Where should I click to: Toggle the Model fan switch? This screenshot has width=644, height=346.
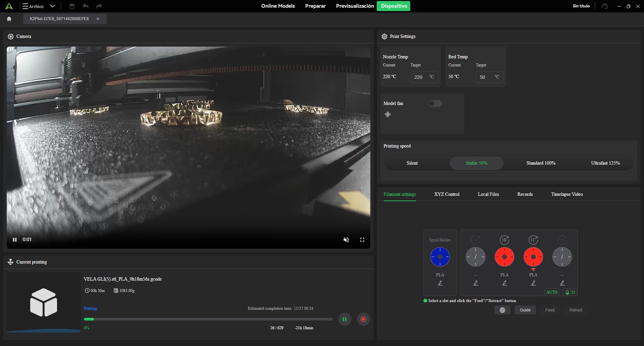[x=435, y=104]
